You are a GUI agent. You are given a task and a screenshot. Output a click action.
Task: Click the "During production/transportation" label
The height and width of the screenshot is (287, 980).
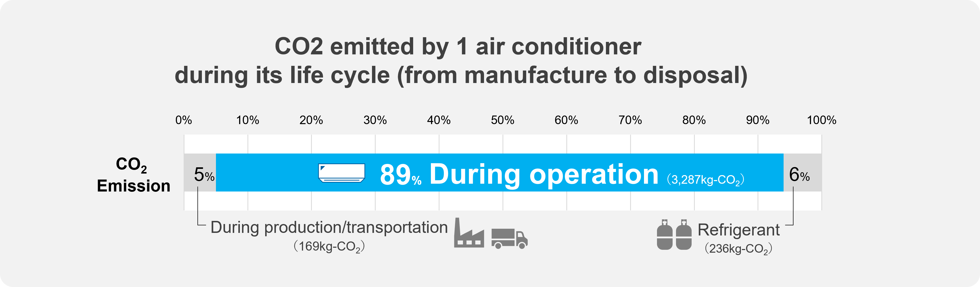pos(329,227)
